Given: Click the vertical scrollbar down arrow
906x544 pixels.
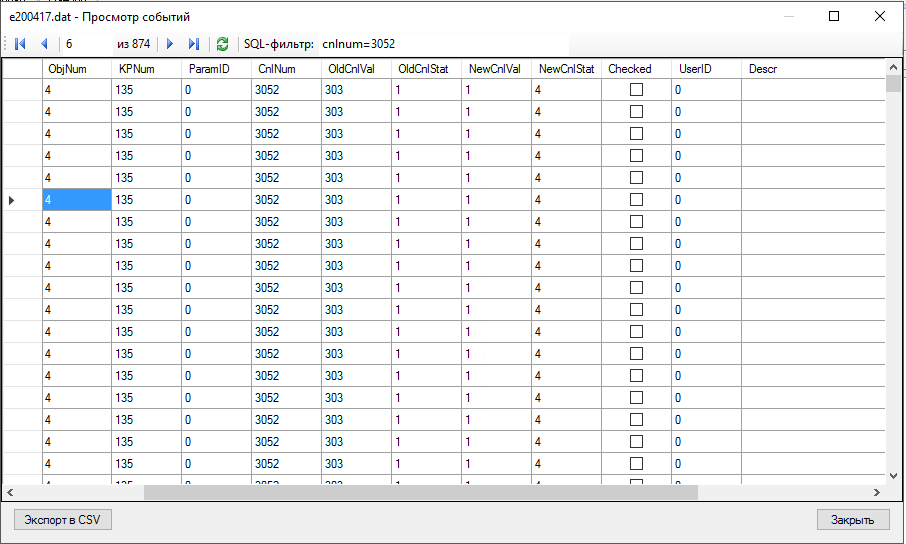Looking at the screenshot, I should click(893, 476).
